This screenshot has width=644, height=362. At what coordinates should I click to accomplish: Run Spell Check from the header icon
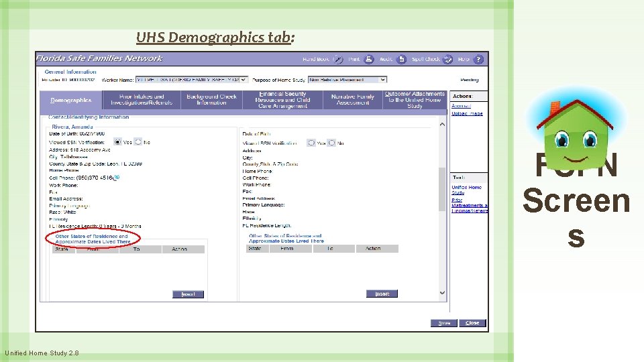[447, 60]
